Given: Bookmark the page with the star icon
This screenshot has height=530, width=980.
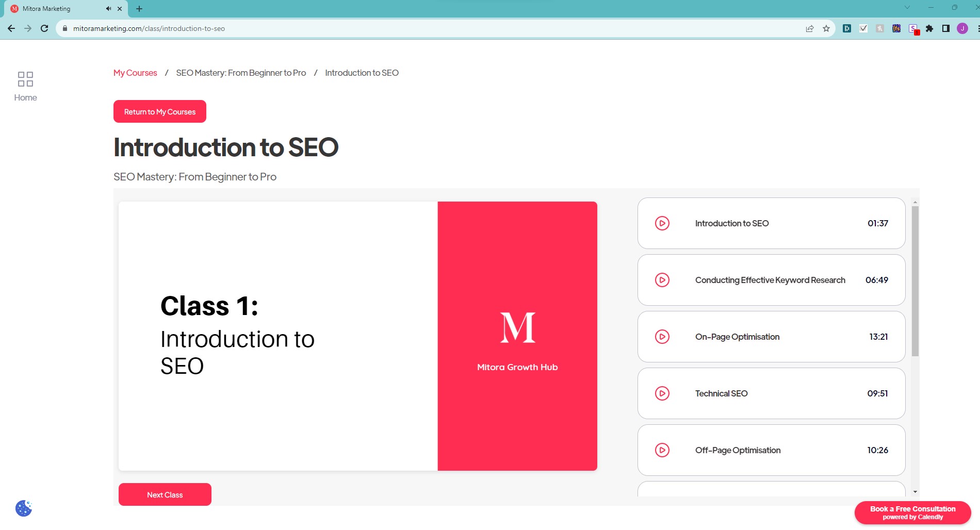Looking at the screenshot, I should click(x=826, y=28).
